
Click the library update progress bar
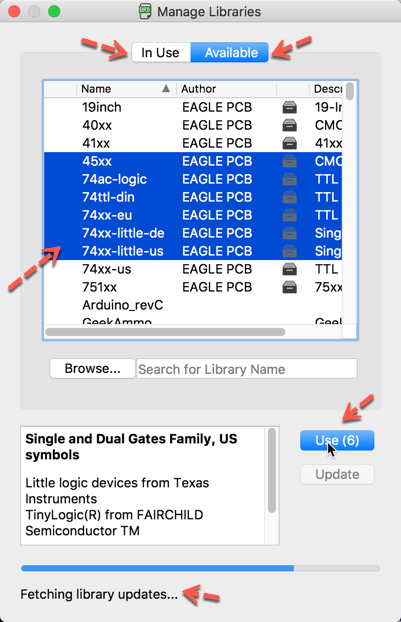coord(200,568)
